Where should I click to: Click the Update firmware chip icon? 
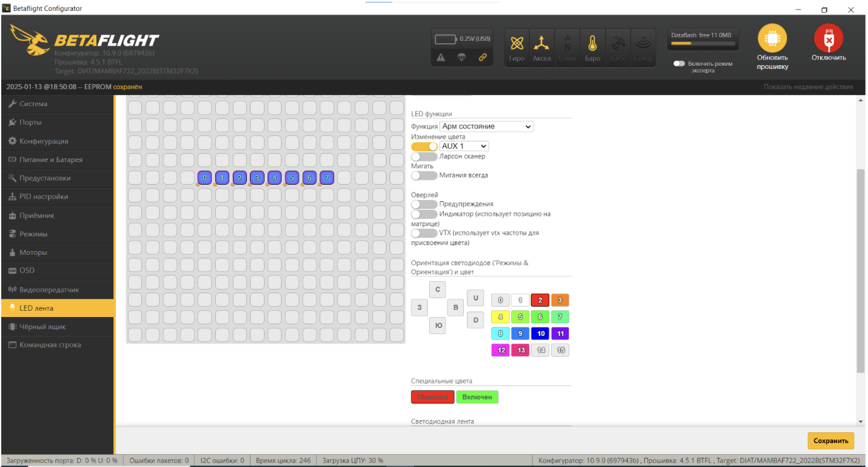click(x=772, y=39)
